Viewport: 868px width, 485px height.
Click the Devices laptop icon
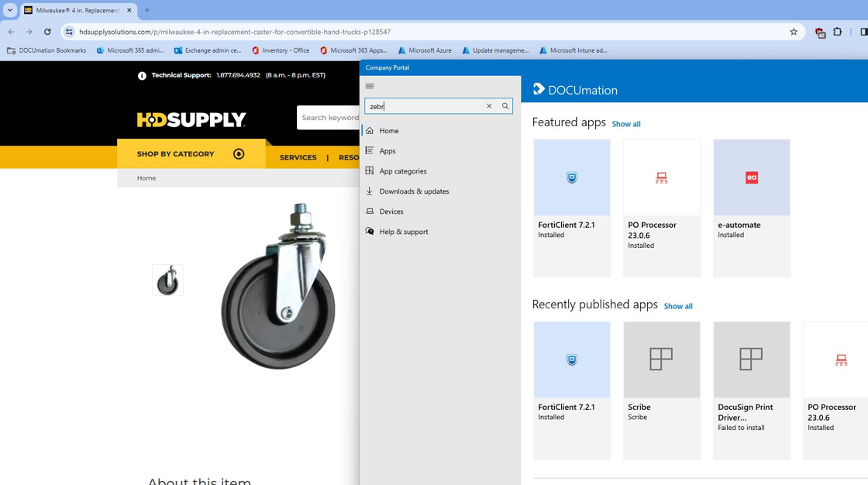370,212
